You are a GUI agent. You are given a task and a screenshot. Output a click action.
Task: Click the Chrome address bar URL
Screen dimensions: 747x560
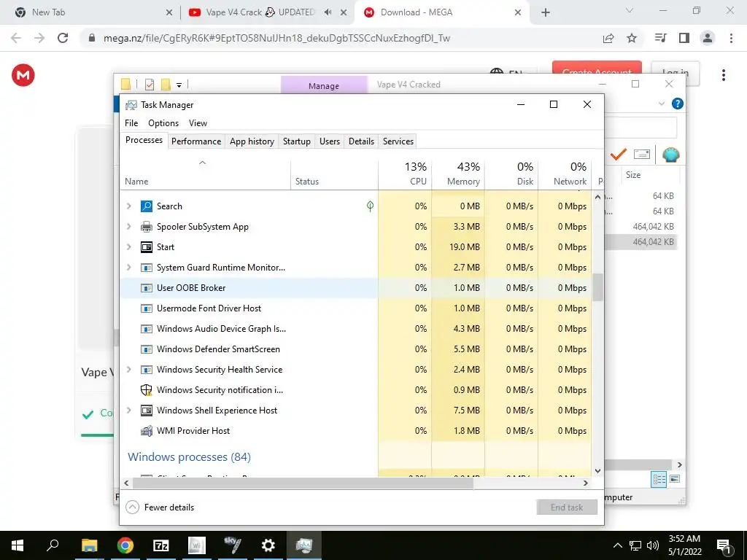point(276,38)
